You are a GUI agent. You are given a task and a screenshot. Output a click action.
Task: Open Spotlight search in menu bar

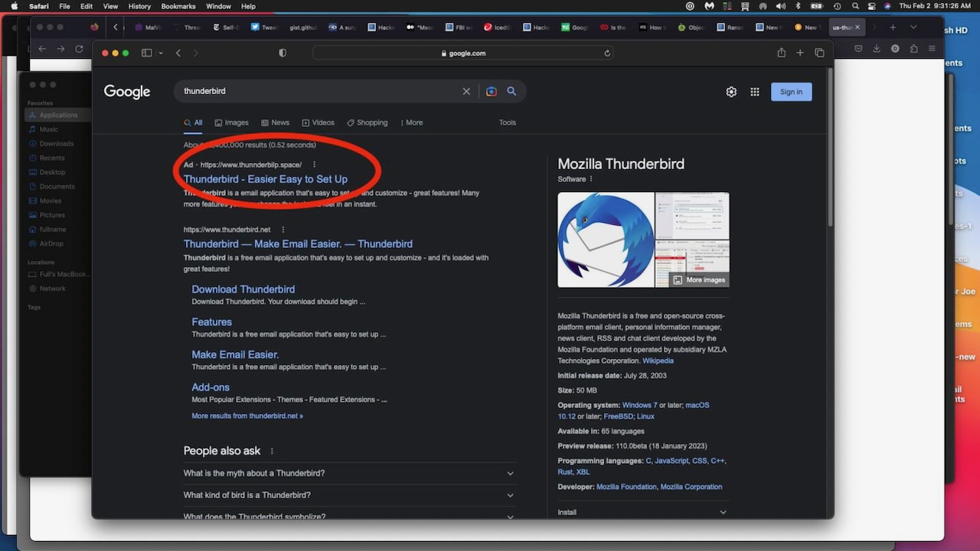[855, 6]
